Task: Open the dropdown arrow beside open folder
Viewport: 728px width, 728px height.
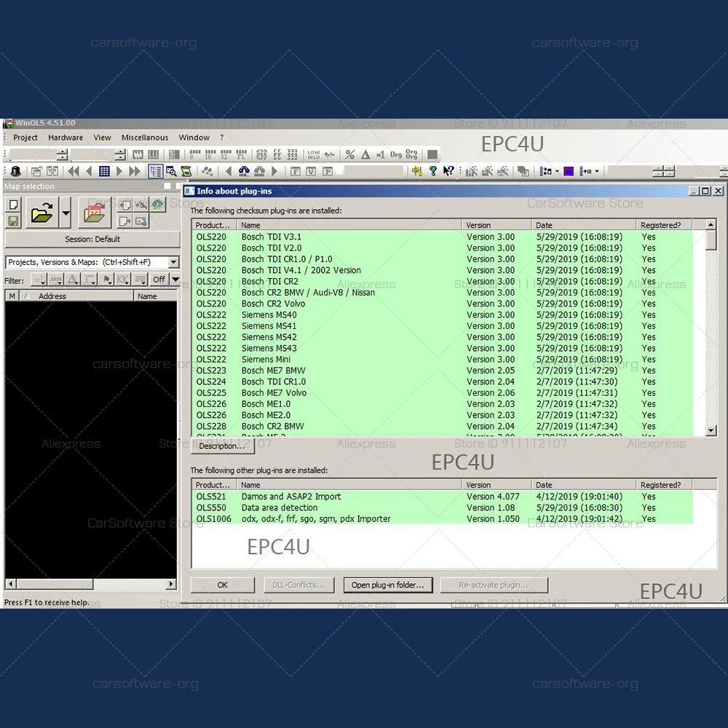Action: click(66, 213)
